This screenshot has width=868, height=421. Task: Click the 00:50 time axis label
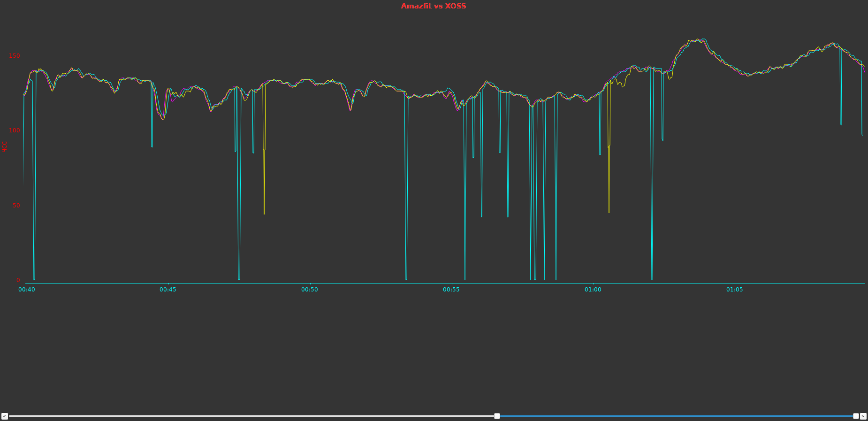pyautogui.click(x=310, y=290)
